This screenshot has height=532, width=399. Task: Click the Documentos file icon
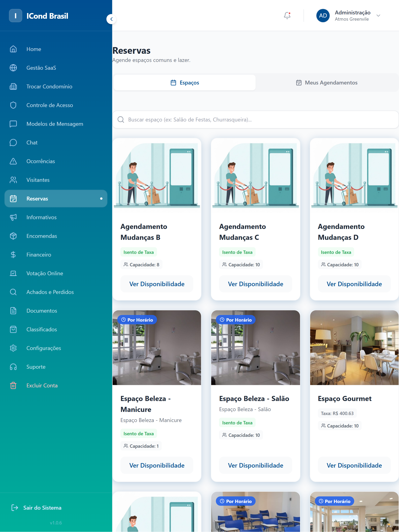pos(13,311)
